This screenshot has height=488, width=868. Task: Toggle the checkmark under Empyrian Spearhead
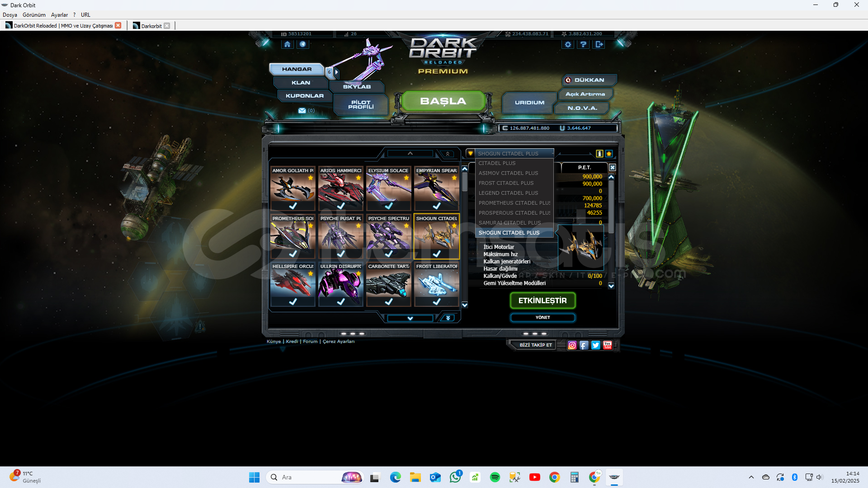tap(437, 206)
